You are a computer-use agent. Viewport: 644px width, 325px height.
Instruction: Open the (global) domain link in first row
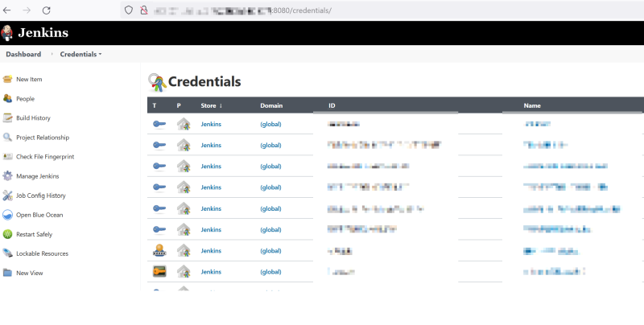pos(270,124)
